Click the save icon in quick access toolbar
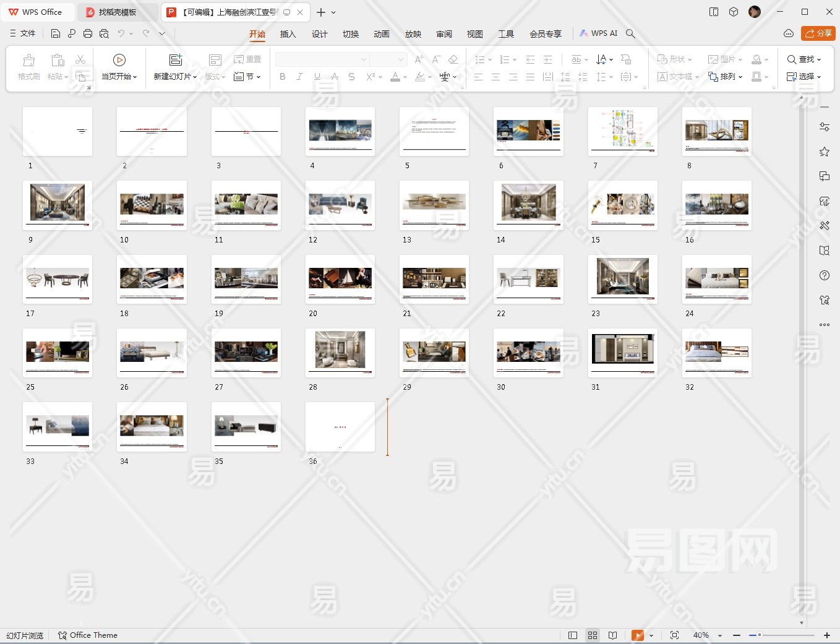Image resolution: width=840 pixels, height=644 pixels. (56, 33)
